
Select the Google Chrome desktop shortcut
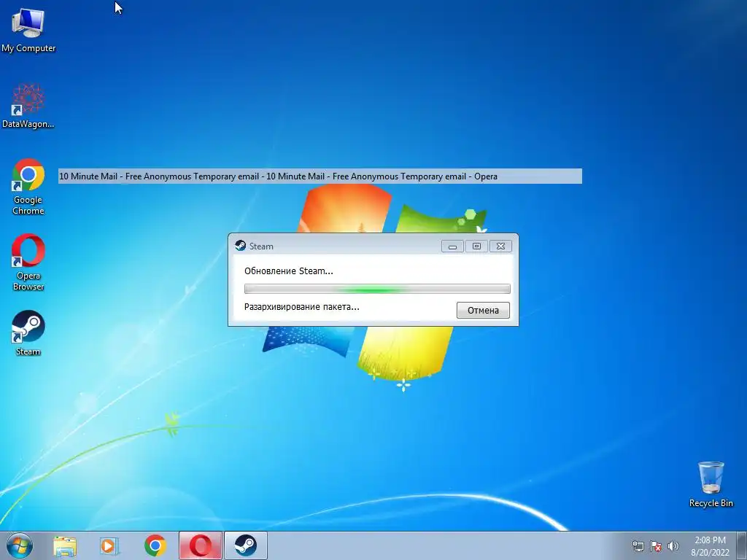coord(28,187)
